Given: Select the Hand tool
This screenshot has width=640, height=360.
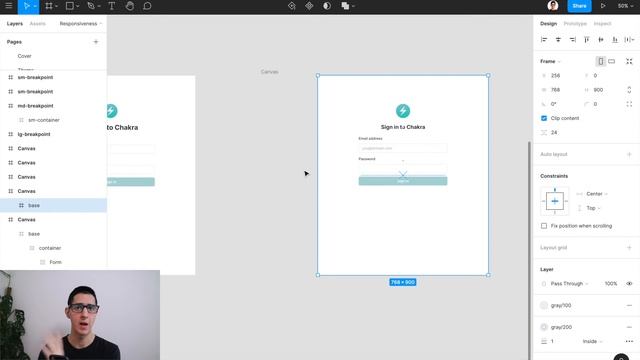Looking at the screenshot, I should pos(130,6).
